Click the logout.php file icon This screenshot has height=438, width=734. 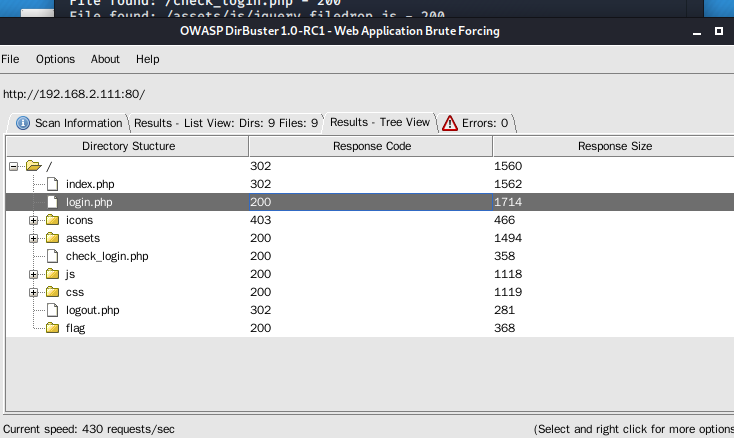tap(54, 310)
